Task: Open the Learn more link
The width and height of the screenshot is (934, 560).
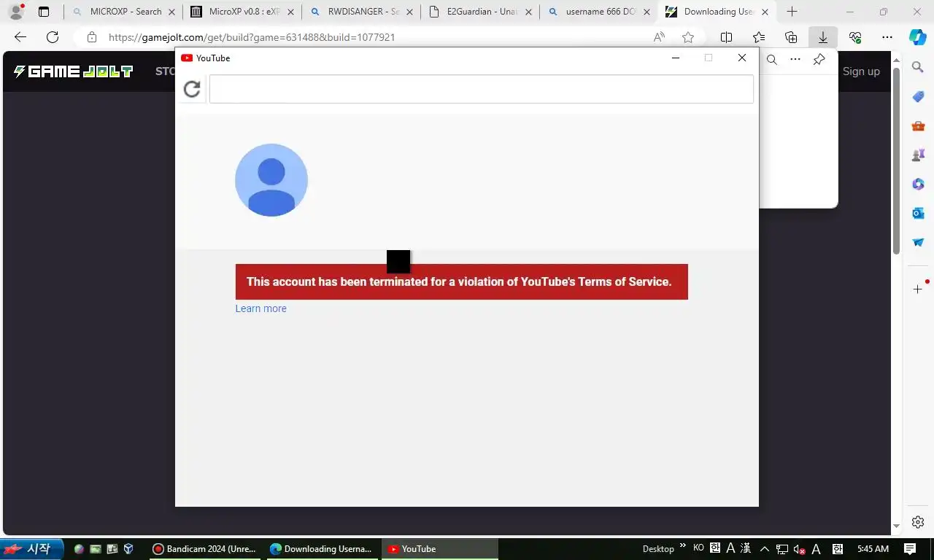Action: point(260,308)
